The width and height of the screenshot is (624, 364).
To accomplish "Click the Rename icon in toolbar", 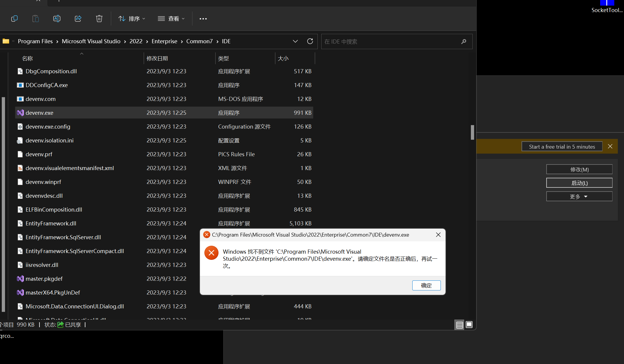I will click(57, 19).
